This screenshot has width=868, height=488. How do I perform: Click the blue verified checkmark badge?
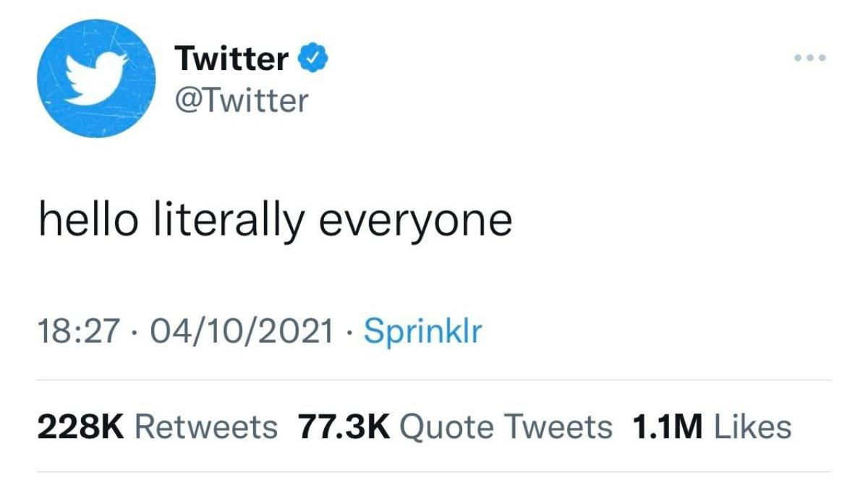[315, 58]
